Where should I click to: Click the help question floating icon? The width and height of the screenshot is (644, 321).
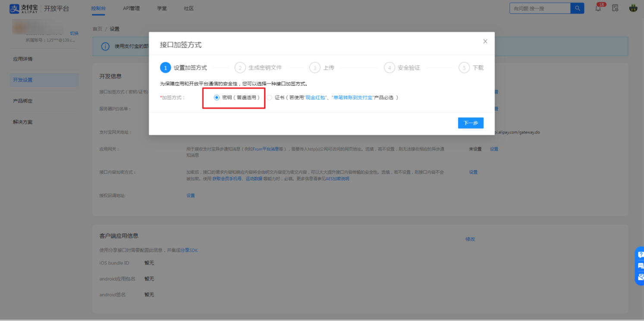click(641, 255)
